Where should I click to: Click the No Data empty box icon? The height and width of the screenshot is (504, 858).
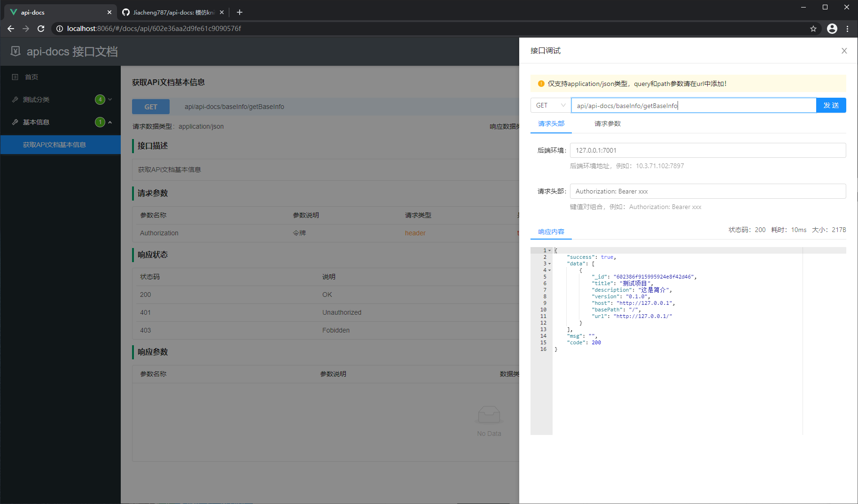coord(489,415)
